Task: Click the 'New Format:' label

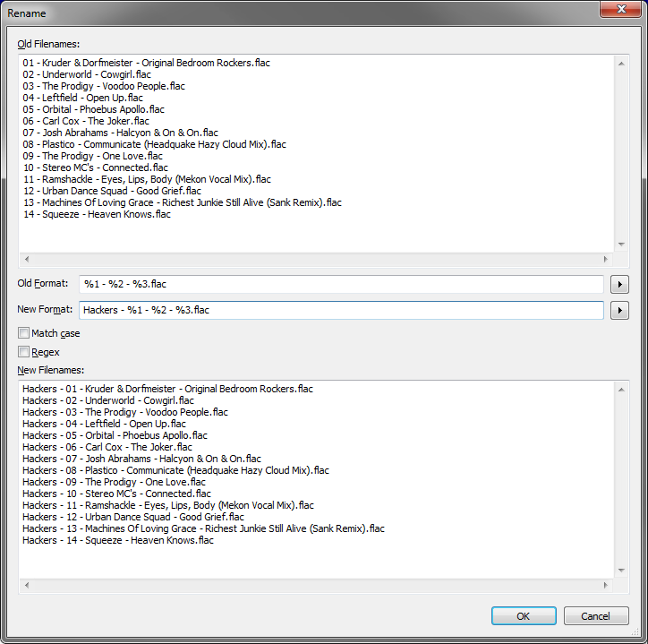Action: tap(45, 309)
